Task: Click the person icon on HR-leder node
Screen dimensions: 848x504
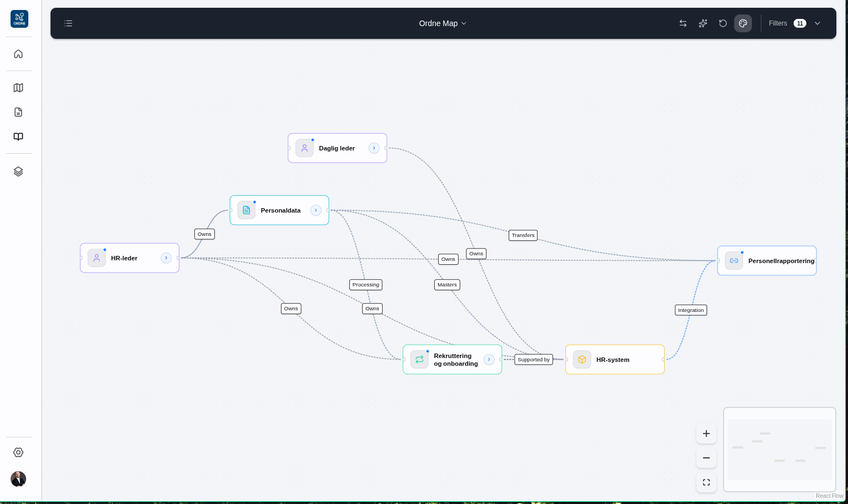Action: [97, 258]
